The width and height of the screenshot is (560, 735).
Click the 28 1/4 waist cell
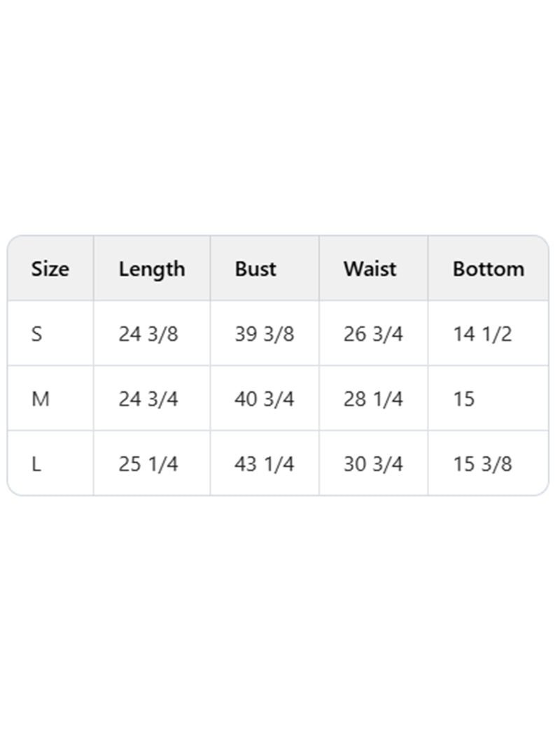pos(373,399)
